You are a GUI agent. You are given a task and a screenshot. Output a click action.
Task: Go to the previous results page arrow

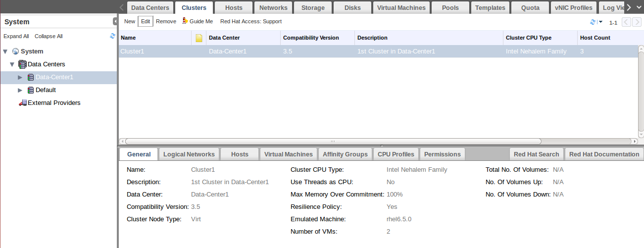point(626,22)
